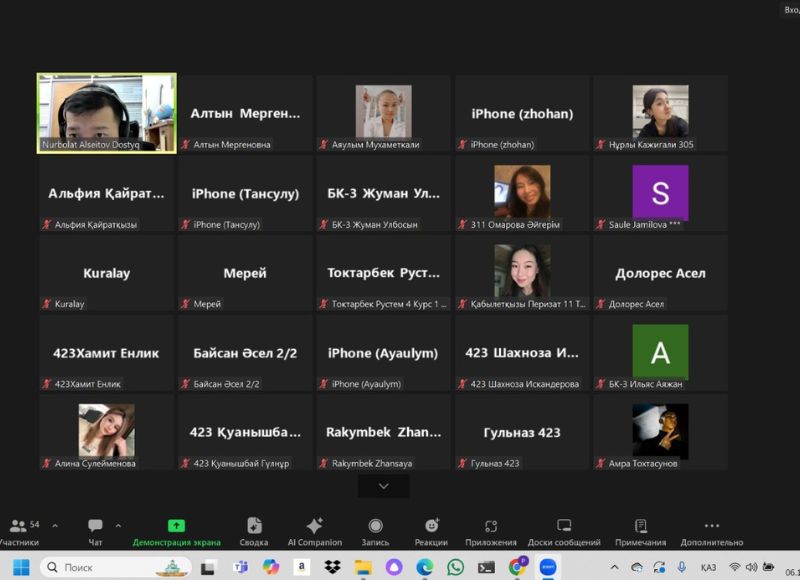Open the Участники participants panel

[x=20, y=530]
